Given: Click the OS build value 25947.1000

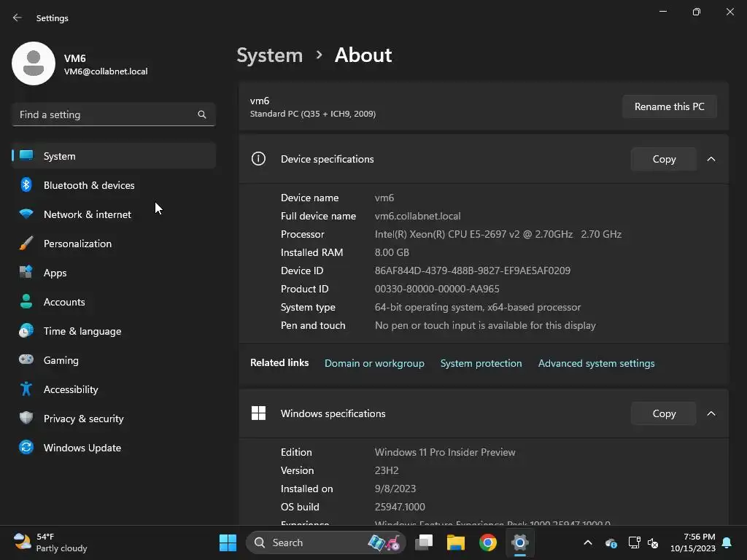Looking at the screenshot, I should [x=400, y=507].
